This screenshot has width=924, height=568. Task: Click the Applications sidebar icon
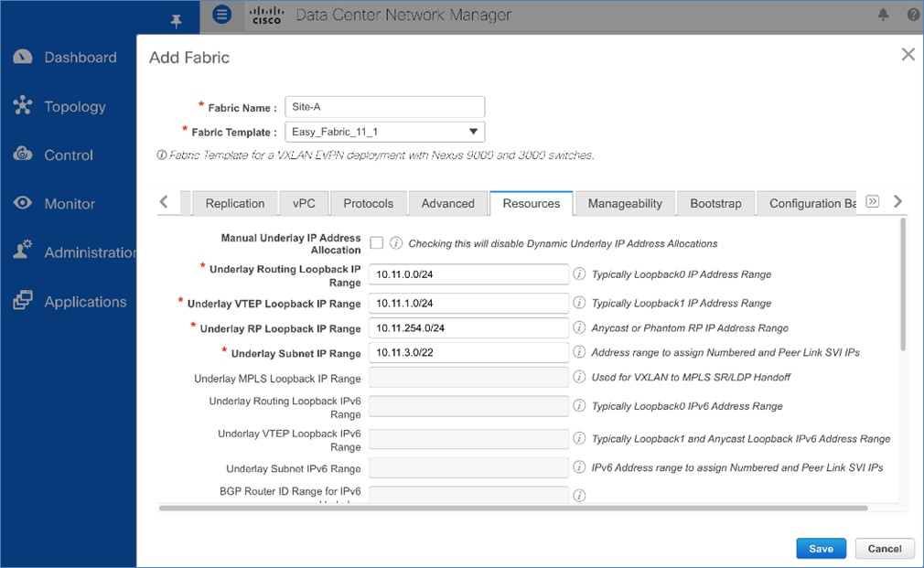(x=22, y=300)
